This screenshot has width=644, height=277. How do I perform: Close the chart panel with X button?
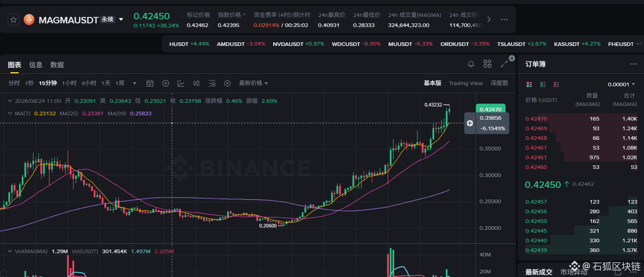point(512,58)
